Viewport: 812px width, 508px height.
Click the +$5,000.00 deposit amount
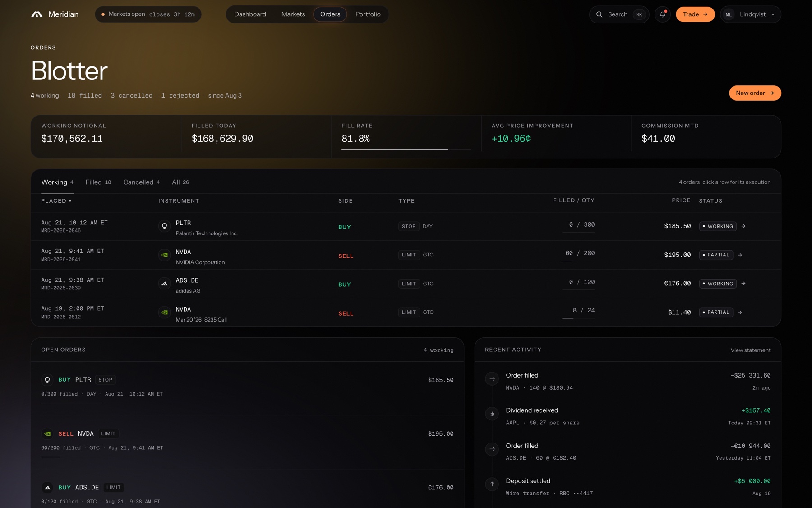pyautogui.click(x=752, y=481)
